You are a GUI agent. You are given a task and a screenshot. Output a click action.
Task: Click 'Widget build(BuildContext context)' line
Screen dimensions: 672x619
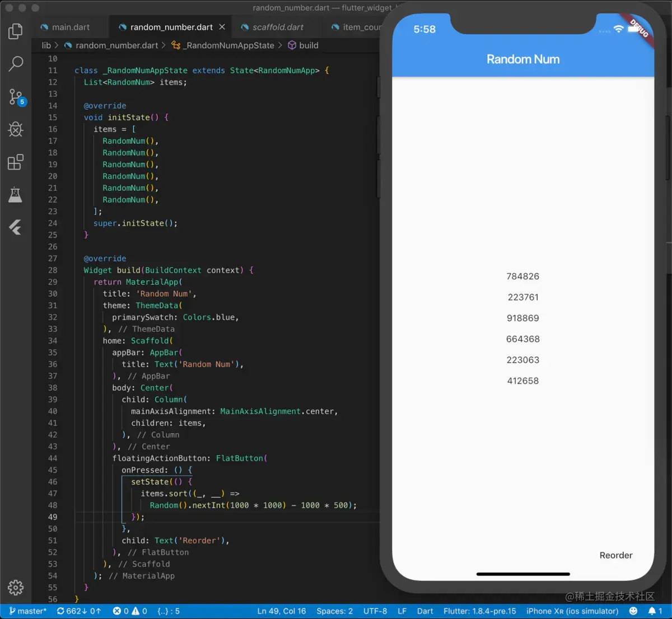click(169, 270)
